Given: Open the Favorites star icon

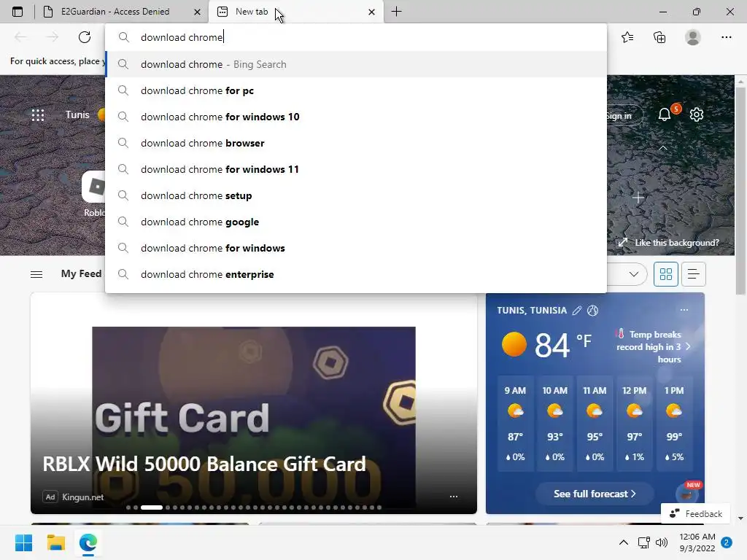Looking at the screenshot, I should coord(627,37).
